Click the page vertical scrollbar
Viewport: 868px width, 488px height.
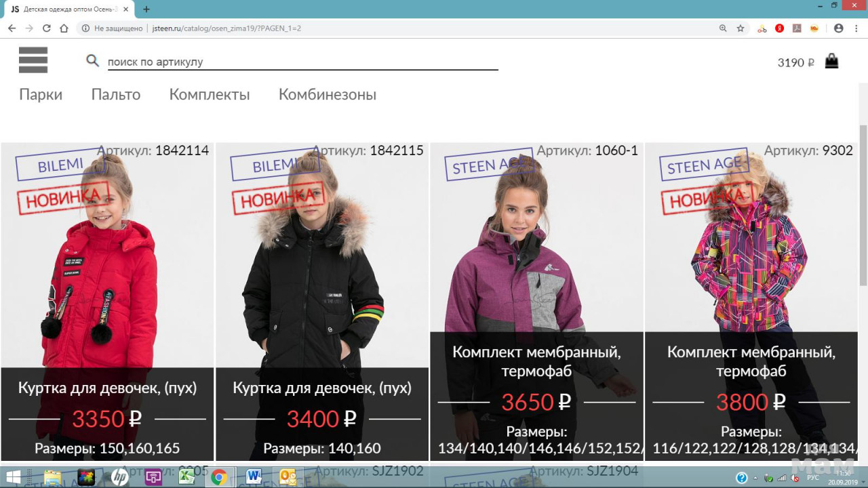click(863, 203)
